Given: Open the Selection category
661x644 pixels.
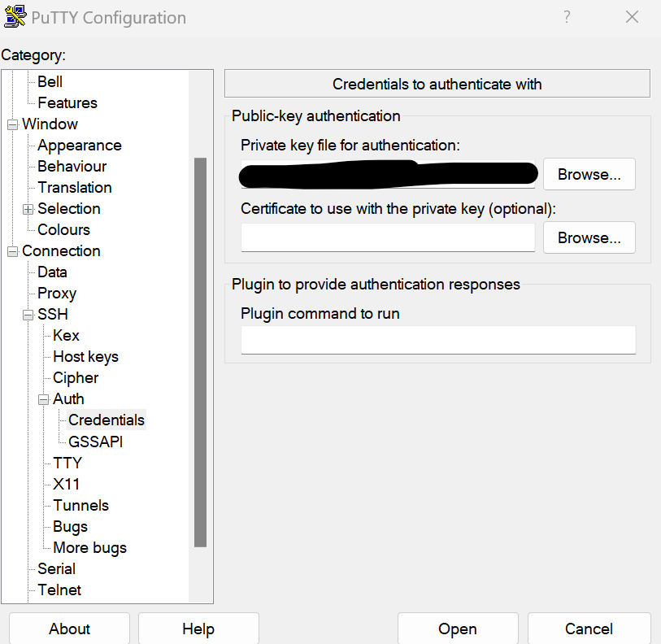Looking at the screenshot, I should 69,208.
